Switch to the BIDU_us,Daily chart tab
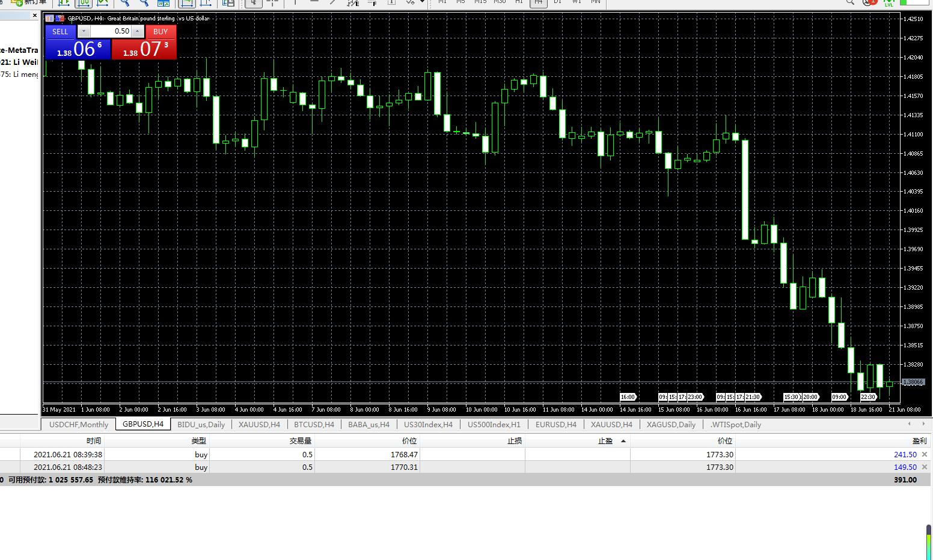 [x=201, y=424]
